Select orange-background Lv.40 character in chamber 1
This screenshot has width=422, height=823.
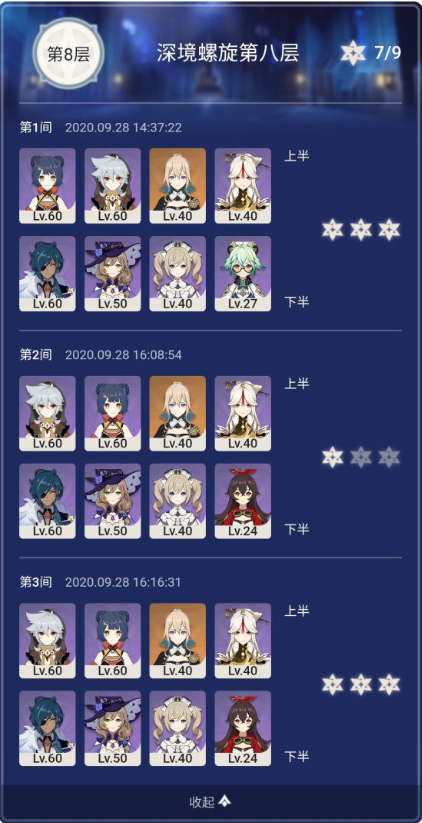click(x=177, y=186)
